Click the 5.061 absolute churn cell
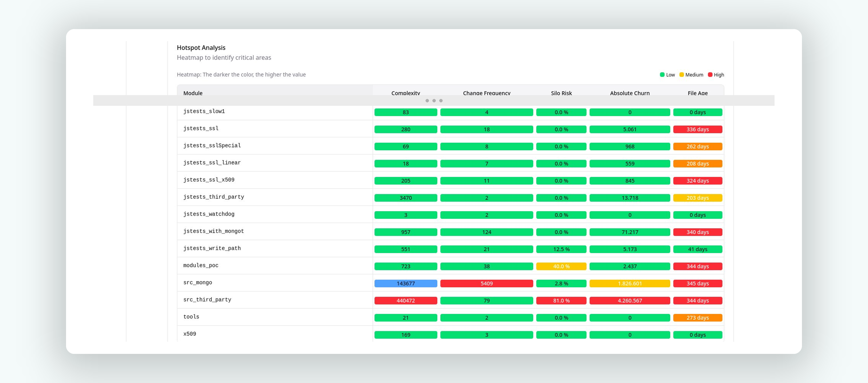Image resolution: width=868 pixels, height=383 pixels. pyautogui.click(x=629, y=129)
